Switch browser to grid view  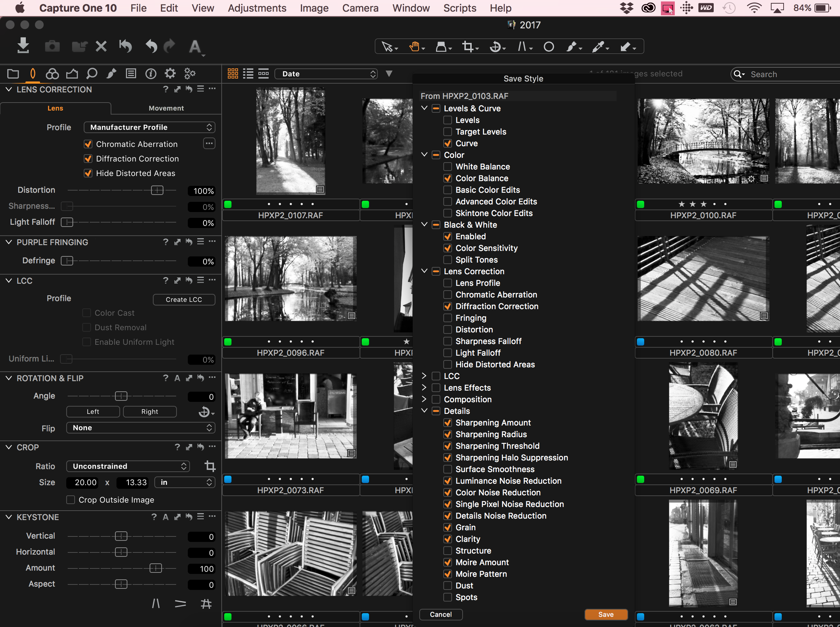click(233, 73)
